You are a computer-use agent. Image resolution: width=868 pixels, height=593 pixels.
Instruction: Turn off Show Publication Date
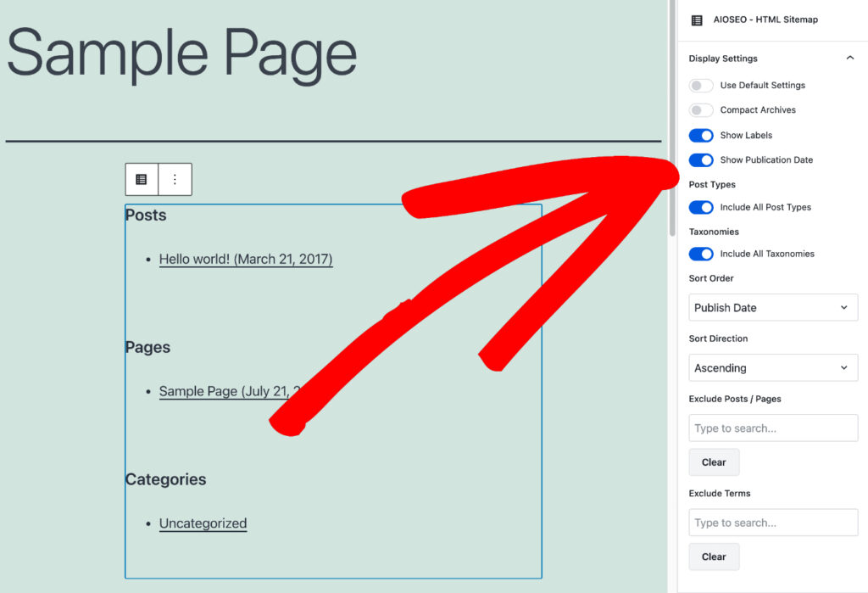click(x=701, y=159)
